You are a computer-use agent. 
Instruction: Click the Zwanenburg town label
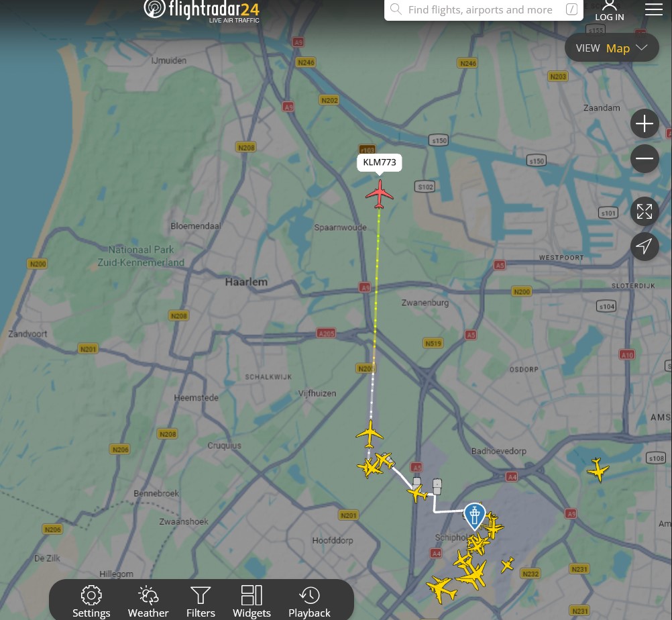click(x=425, y=303)
